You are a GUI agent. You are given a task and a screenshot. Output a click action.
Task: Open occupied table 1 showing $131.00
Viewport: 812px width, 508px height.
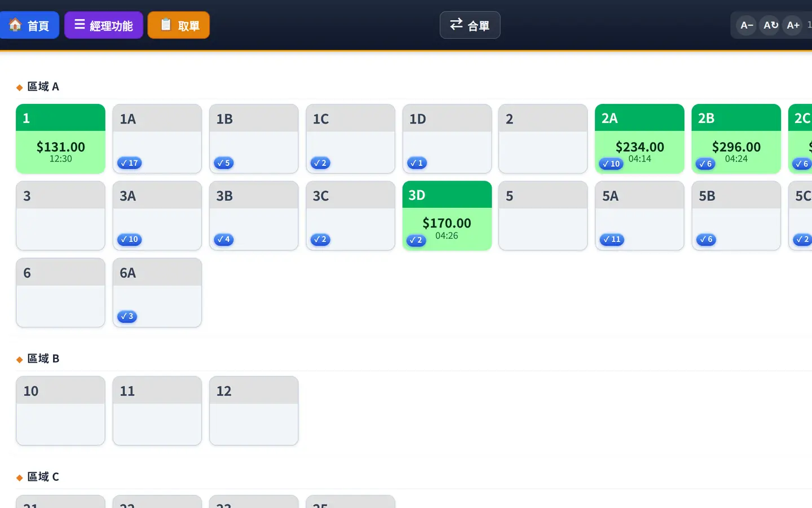tap(60, 139)
